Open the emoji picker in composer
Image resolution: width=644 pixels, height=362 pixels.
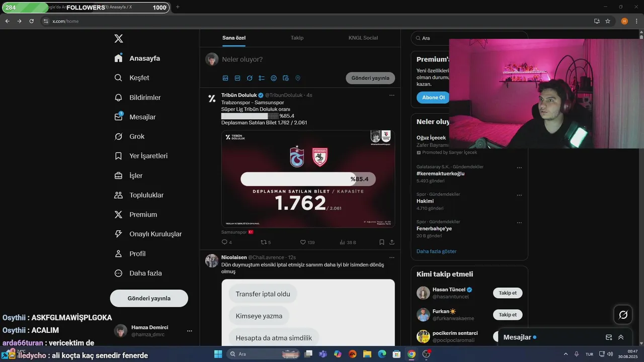coord(274,78)
